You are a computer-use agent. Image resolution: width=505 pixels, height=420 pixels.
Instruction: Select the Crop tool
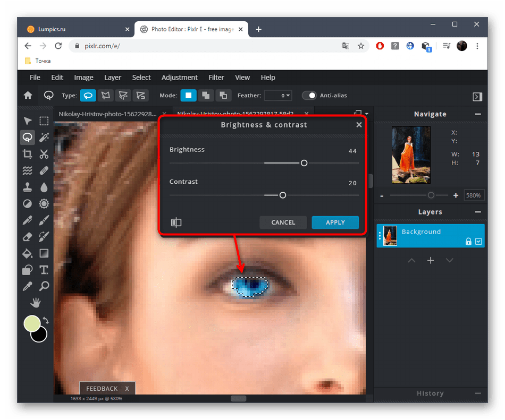coord(27,155)
